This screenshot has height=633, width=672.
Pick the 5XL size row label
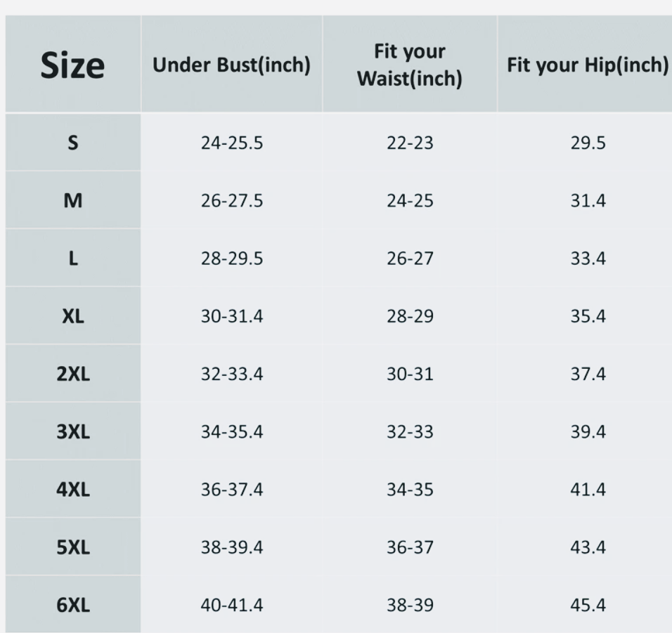click(x=73, y=547)
